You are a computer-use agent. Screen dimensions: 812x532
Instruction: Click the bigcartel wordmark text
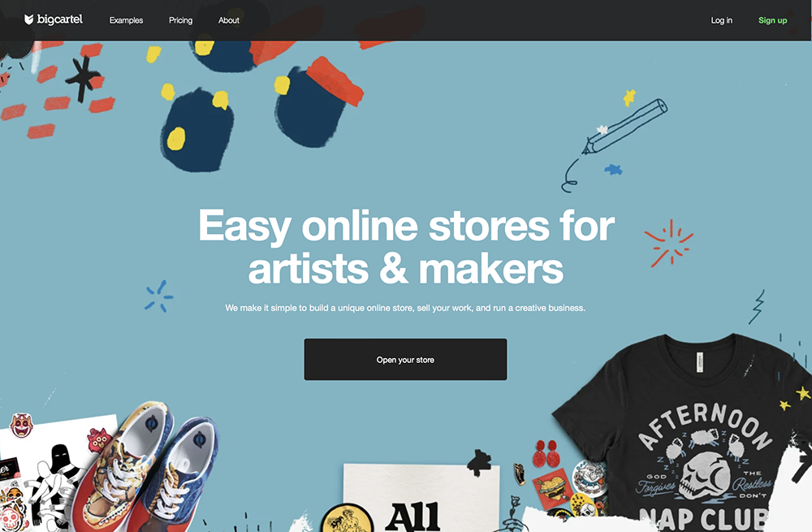point(60,19)
